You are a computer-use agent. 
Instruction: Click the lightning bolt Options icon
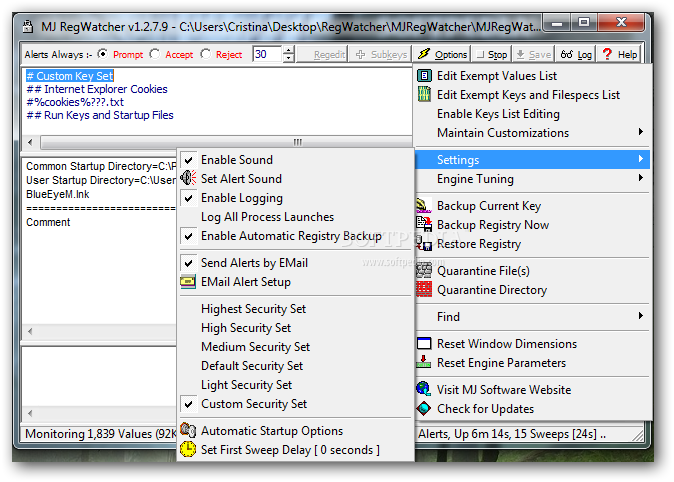point(424,54)
